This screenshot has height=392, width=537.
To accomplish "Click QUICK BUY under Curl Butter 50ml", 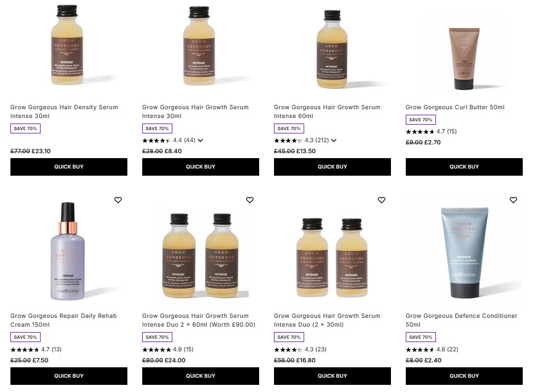I will click(x=464, y=166).
